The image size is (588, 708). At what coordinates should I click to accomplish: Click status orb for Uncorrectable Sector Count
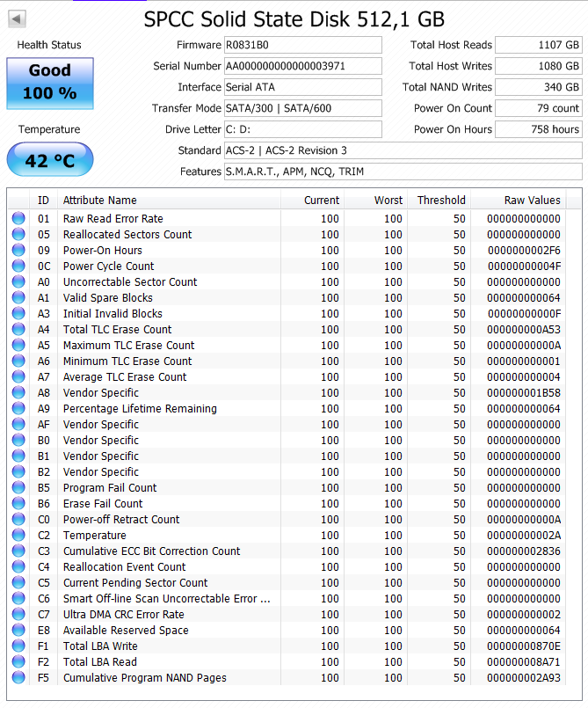(x=18, y=281)
